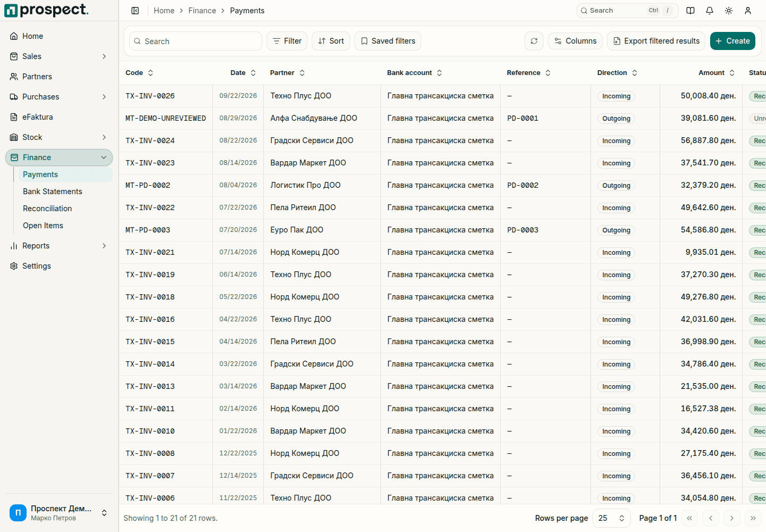Go to eFaktura in the sidebar
The height and width of the screenshot is (532, 766).
coord(59,117)
